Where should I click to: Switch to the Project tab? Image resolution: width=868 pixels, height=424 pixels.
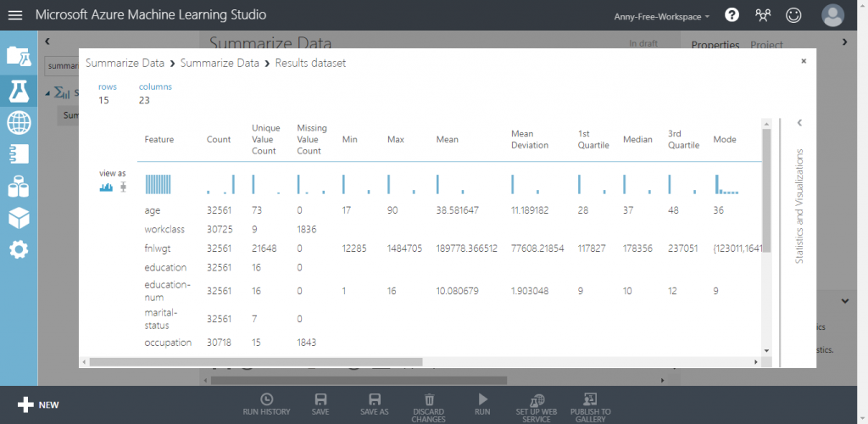tap(766, 45)
